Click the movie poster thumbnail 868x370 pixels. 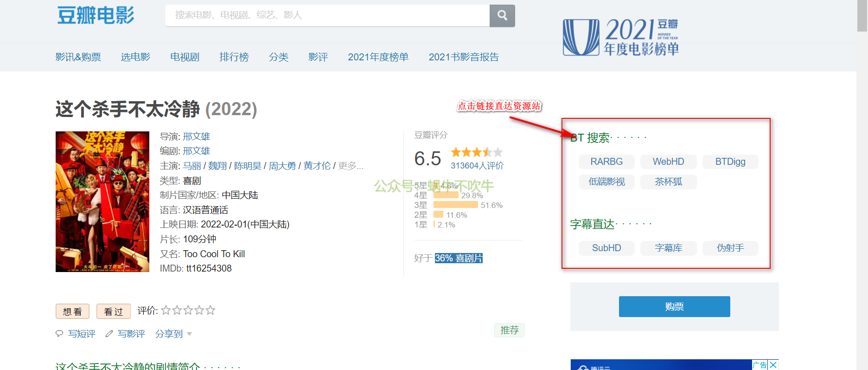tap(102, 201)
